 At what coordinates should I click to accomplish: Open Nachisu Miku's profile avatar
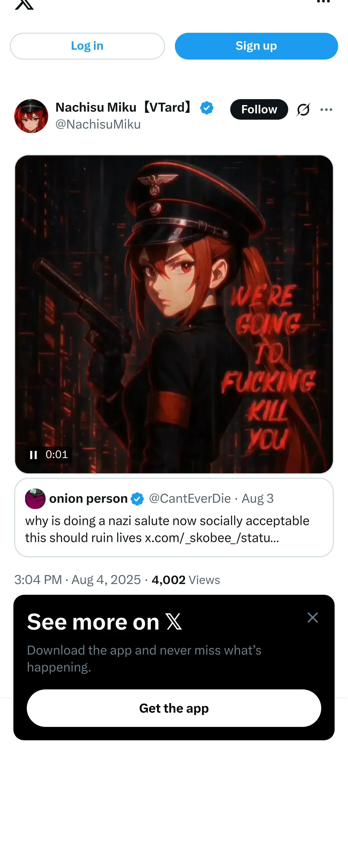pyautogui.click(x=31, y=116)
